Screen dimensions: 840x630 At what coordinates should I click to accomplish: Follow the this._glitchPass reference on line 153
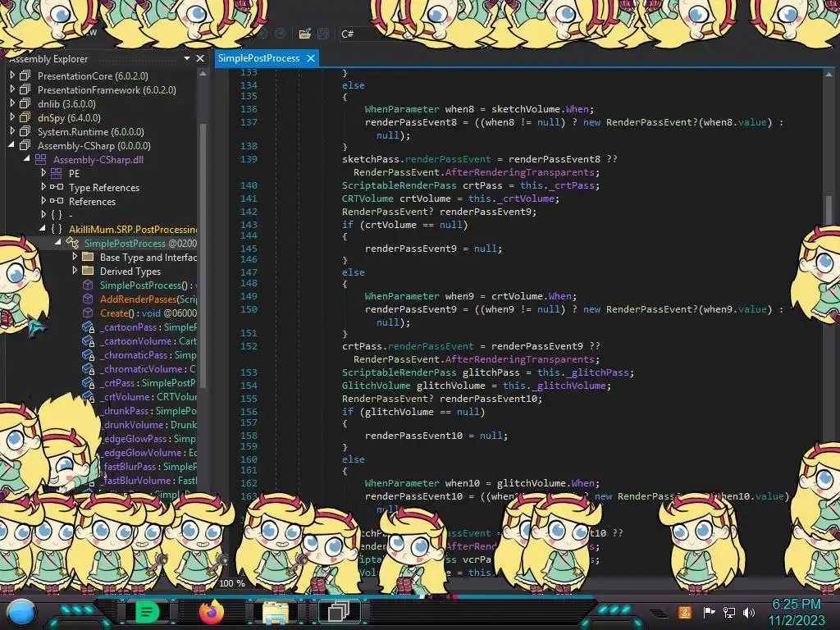585,372
